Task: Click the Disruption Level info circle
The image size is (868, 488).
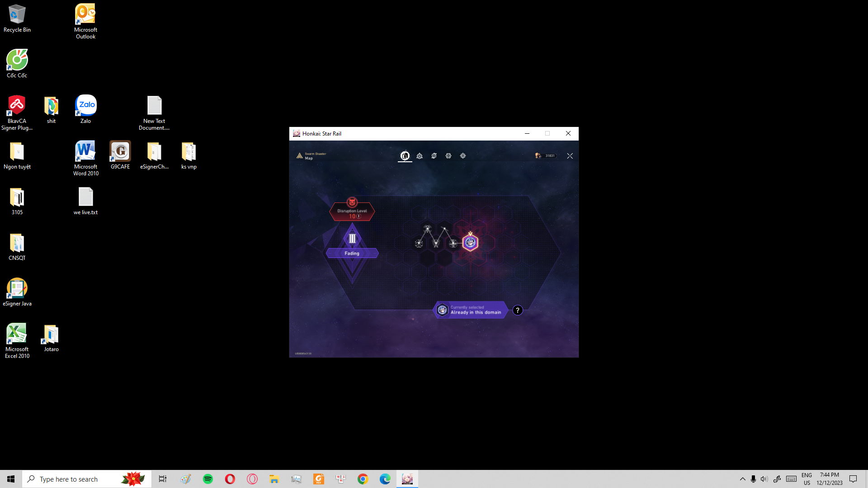Action: 359,216
